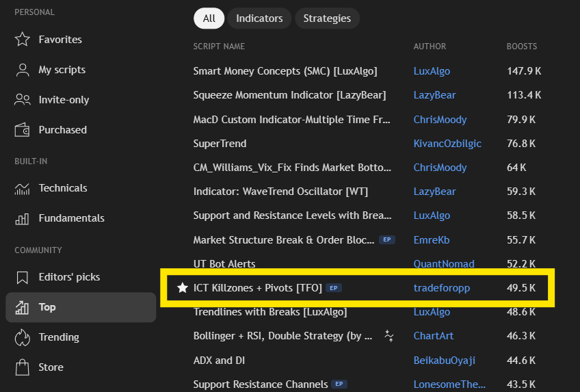Select Market Structure Break & Order Bloc... script
The width and height of the screenshot is (580, 392).
pos(284,240)
